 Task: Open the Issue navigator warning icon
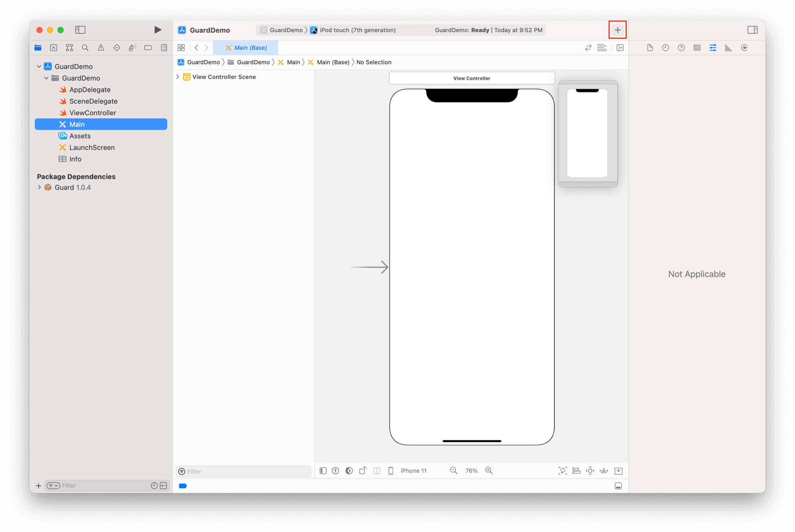point(101,48)
